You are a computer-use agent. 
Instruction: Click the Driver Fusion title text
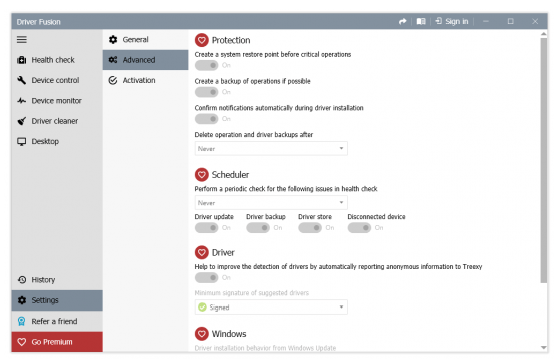coord(38,22)
